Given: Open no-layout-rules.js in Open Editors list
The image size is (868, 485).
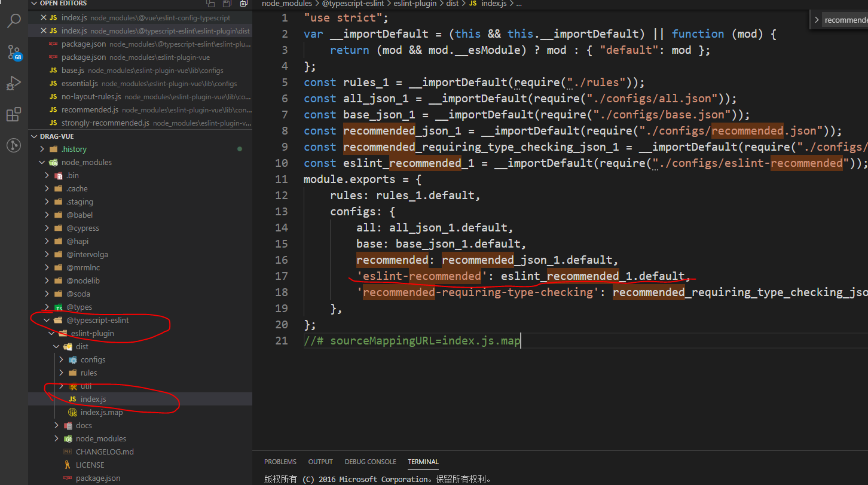Looking at the screenshot, I should tap(140, 97).
